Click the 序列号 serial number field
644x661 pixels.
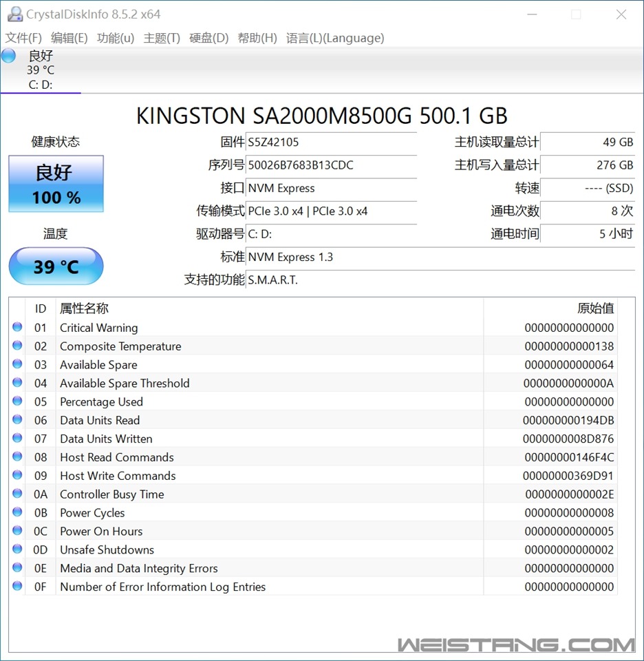click(x=330, y=165)
